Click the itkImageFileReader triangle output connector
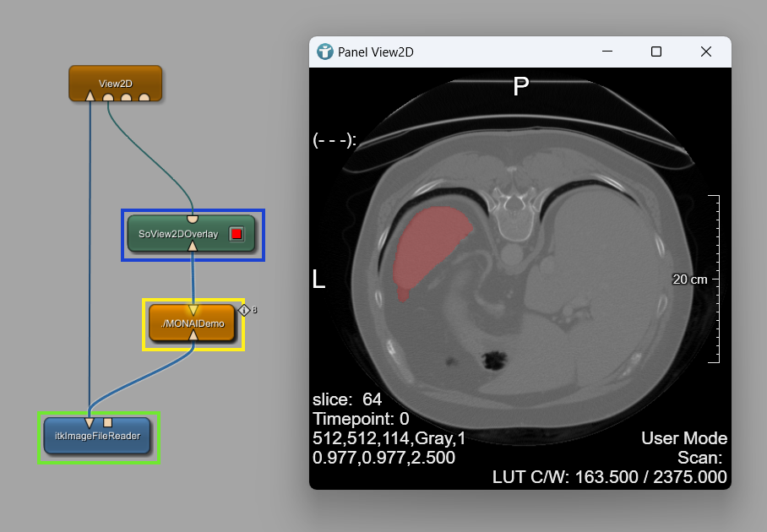767x532 pixels. point(90,422)
